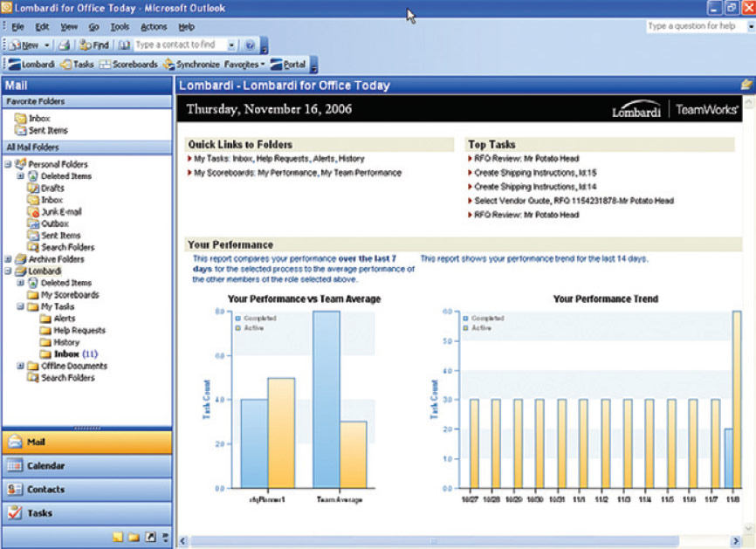756x549 pixels.
Task: Open the Select Vendor Quote task link
Action: (x=574, y=201)
